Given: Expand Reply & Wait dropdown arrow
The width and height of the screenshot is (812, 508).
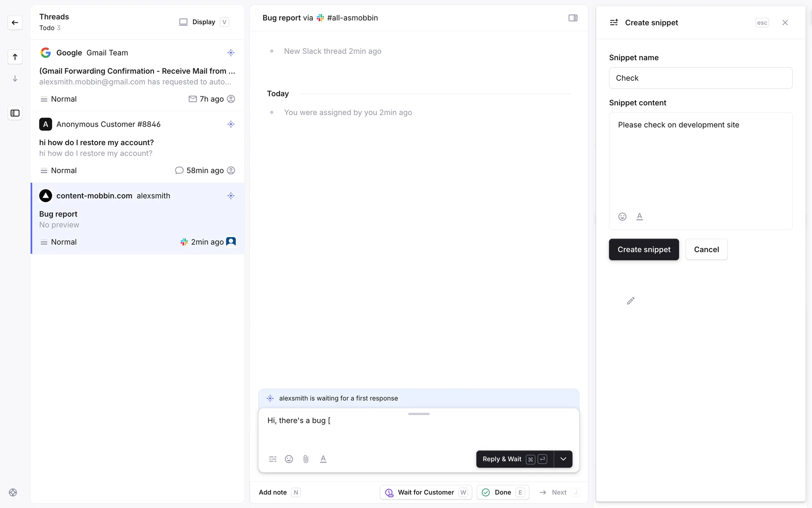Looking at the screenshot, I should [563, 459].
